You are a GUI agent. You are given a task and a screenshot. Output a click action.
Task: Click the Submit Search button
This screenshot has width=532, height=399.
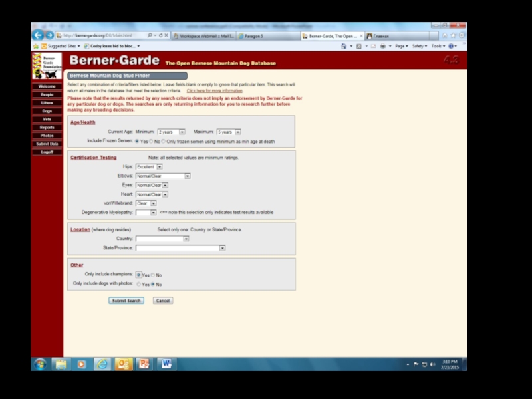[x=126, y=301]
